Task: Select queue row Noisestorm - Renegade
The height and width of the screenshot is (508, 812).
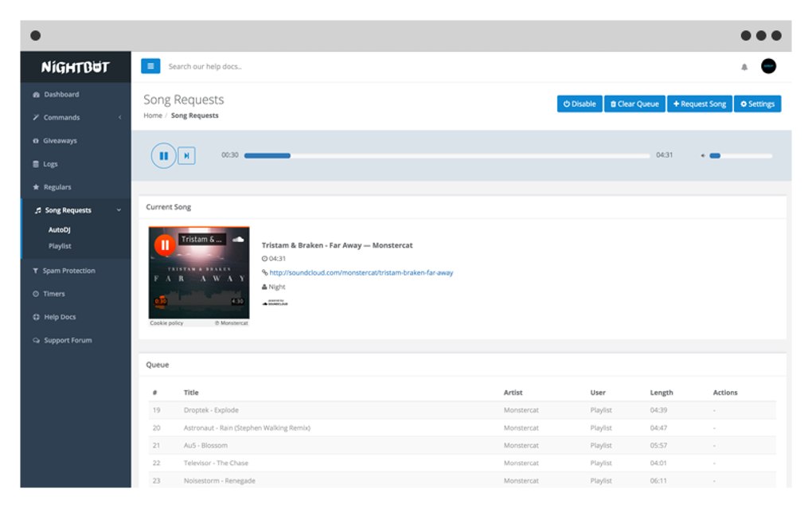Action: tap(462, 480)
